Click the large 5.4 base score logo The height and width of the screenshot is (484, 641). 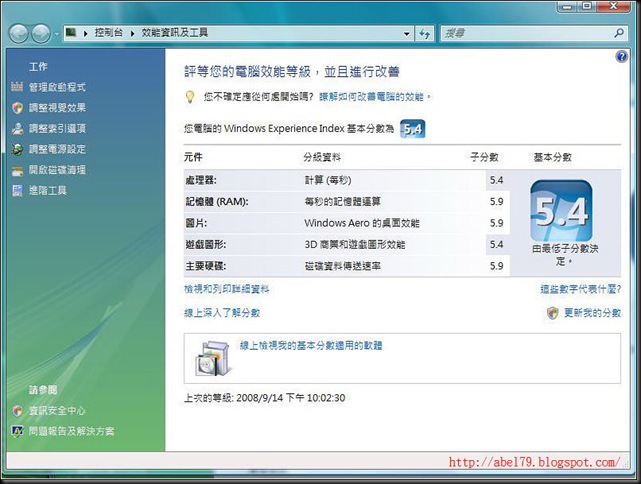561,211
